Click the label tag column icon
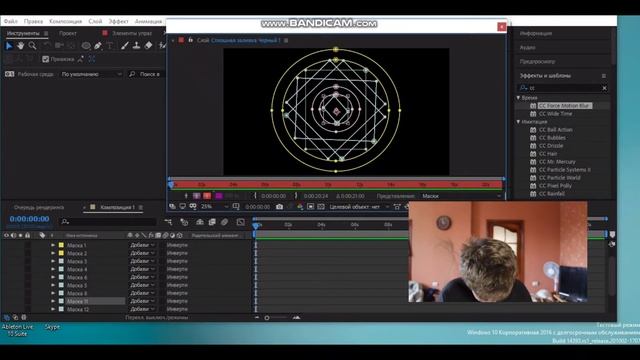Viewport: 640px width, 360px height. pyautogui.click(x=42, y=236)
